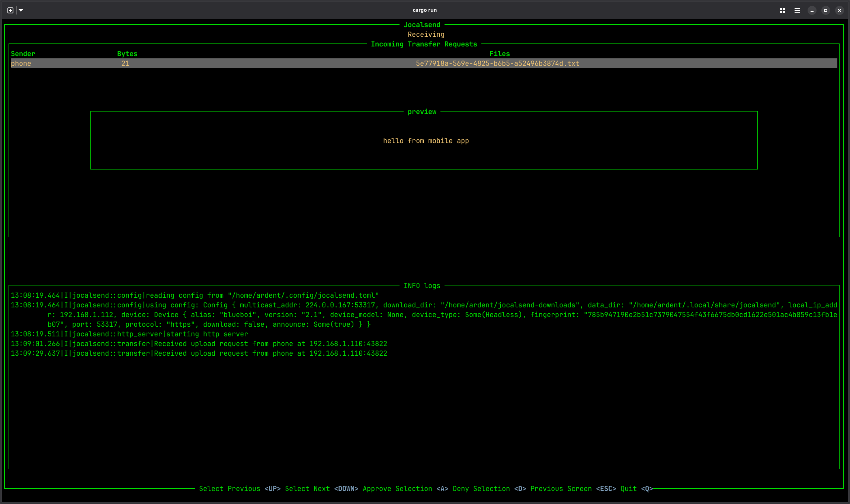Click Previous Screen ESC hint
Screen dimensions: 850x504
573,489
